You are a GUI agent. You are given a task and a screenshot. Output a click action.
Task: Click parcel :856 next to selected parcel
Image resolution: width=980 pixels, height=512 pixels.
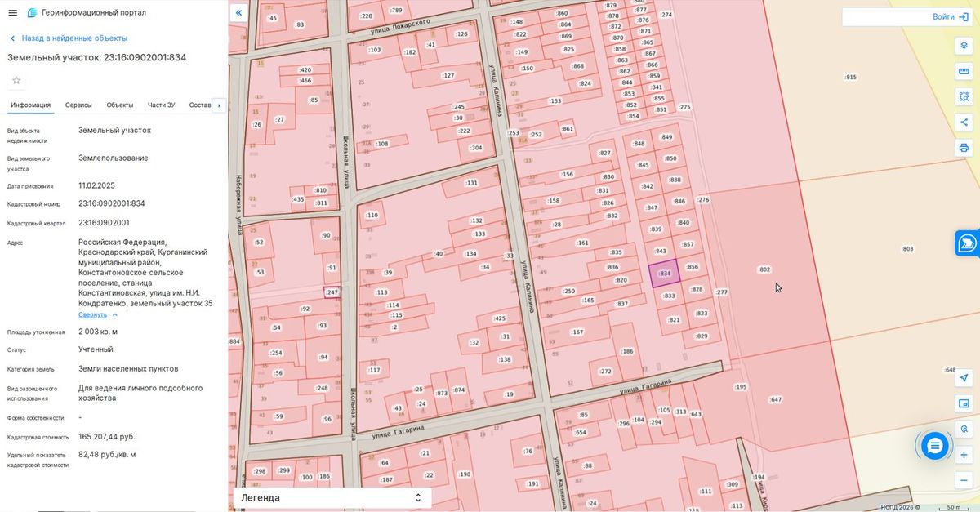coord(693,267)
